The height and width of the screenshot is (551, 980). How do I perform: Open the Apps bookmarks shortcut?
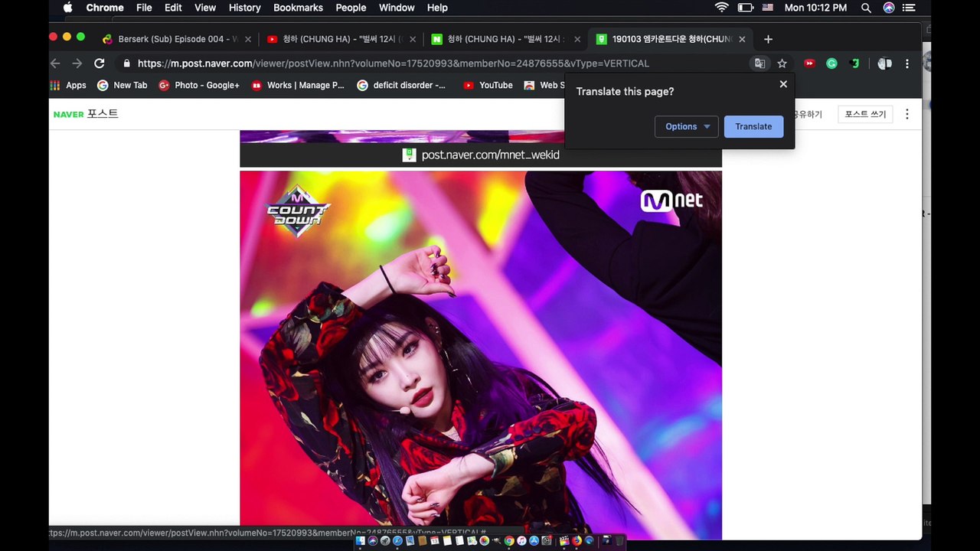(x=68, y=85)
